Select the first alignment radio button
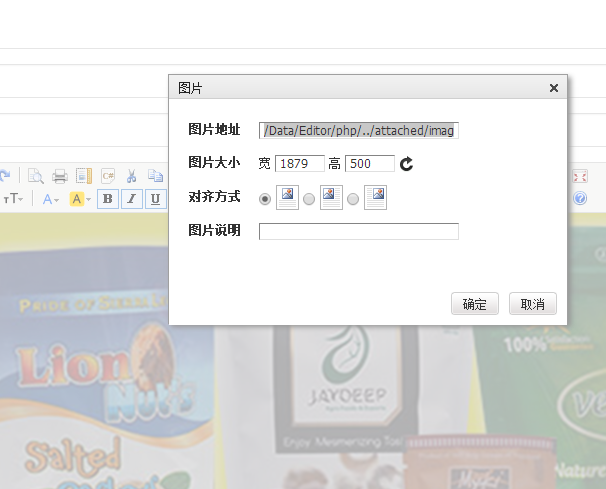 pos(265,199)
